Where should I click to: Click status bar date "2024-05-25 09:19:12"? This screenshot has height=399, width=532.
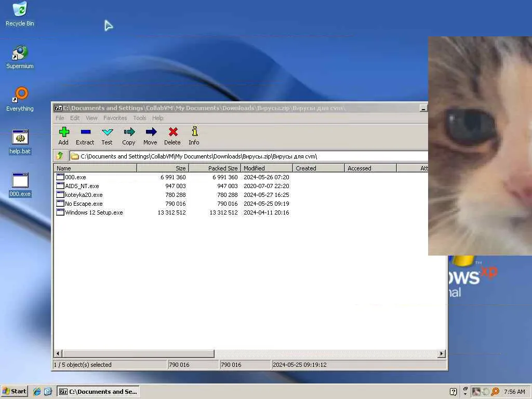pyautogui.click(x=300, y=365)
